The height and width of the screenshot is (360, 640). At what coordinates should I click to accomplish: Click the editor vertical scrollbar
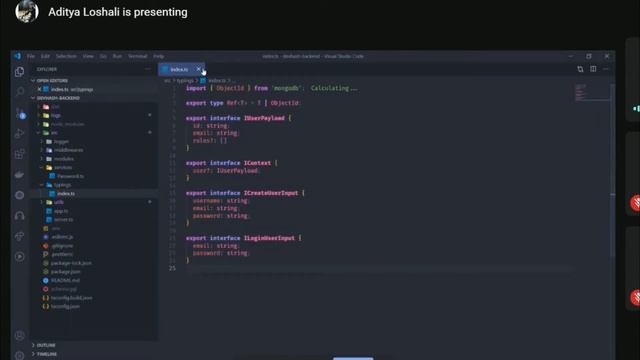612,169
